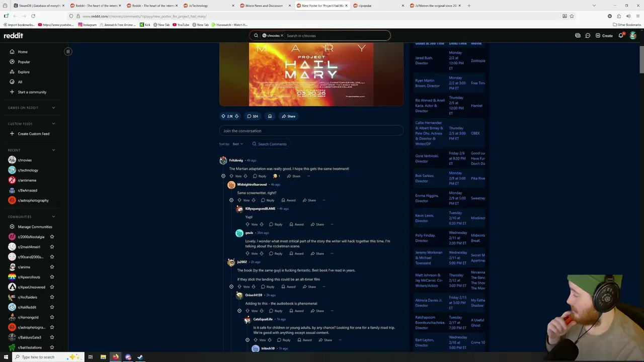This screenshot has height=362, width=644.
Task: Upvote Orion14159's comment
Action: [x=248, y=311]
